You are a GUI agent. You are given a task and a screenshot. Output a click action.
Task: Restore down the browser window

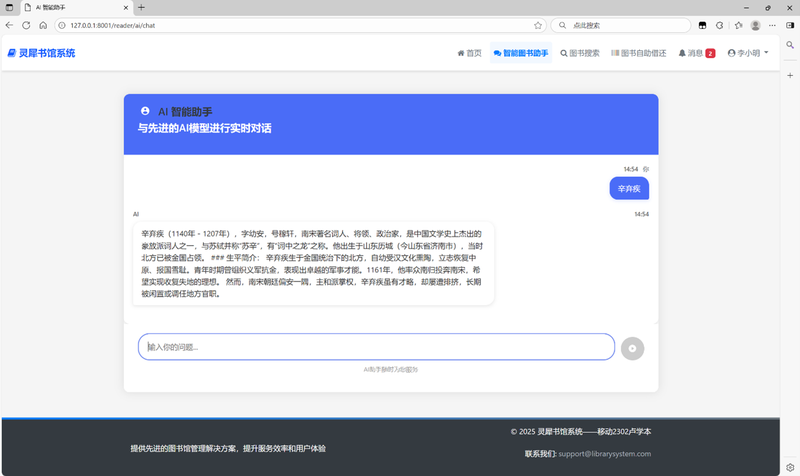[768, 8]
